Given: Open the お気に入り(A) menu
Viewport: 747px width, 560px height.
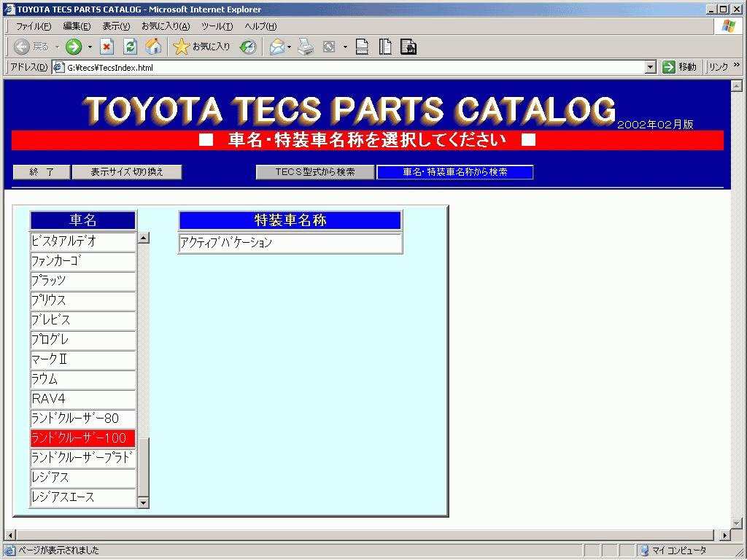Looking at the screenshot, I should tap(166, 26).
